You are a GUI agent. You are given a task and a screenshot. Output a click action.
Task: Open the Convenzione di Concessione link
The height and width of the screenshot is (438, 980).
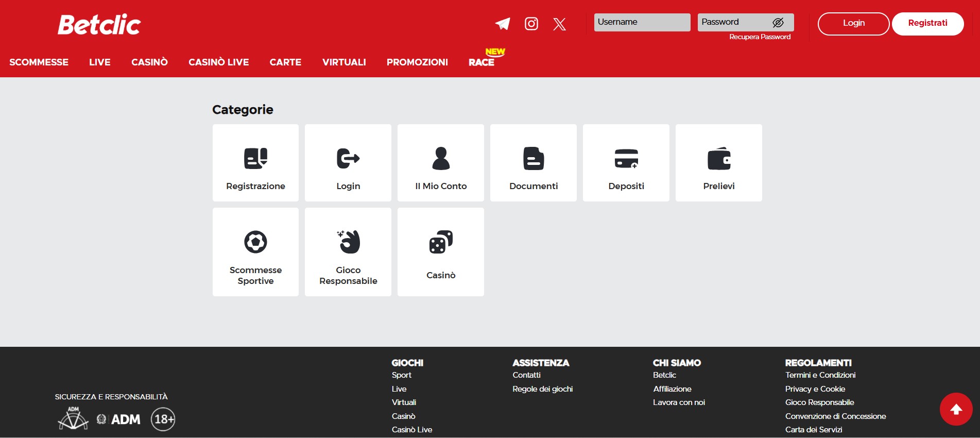coord(835,416)
